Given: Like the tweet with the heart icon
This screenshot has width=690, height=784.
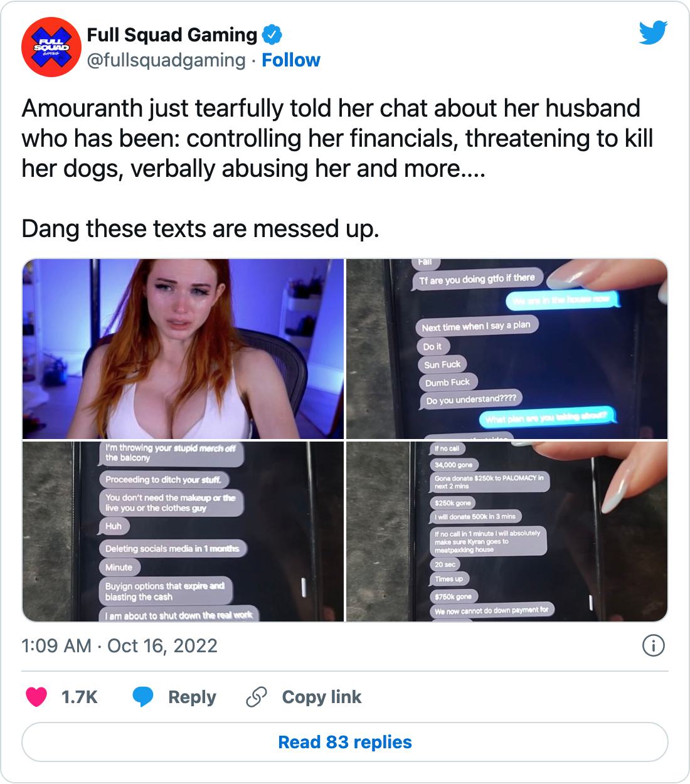Looking at the screenshot, I should tap(36, 697).
